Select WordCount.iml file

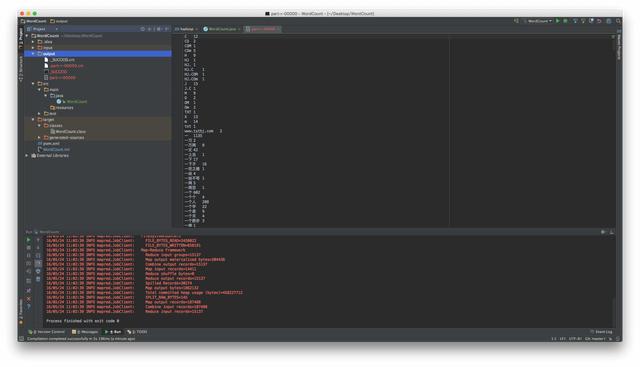(x=53, y=149)
